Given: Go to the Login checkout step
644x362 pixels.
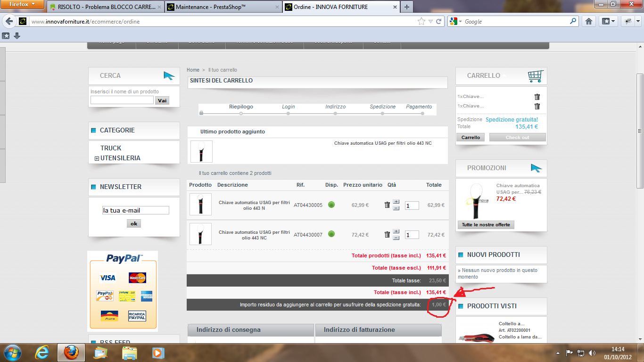Looking at the screenshot, I should (x=288, y=107).
